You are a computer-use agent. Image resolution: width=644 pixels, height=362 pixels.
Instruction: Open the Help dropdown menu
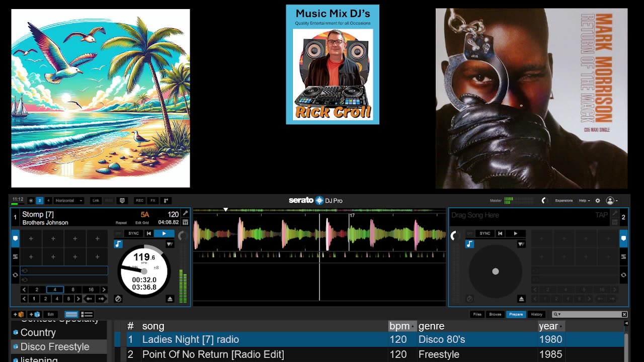coord(584,201)
